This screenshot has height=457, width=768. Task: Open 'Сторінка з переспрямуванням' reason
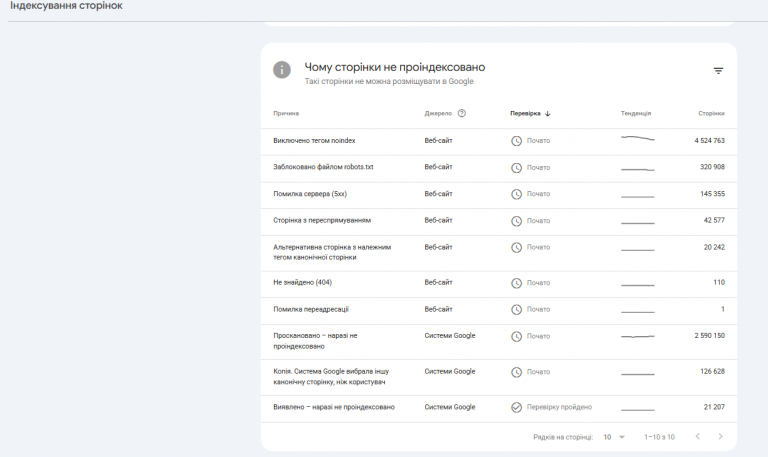coord(322,220)
